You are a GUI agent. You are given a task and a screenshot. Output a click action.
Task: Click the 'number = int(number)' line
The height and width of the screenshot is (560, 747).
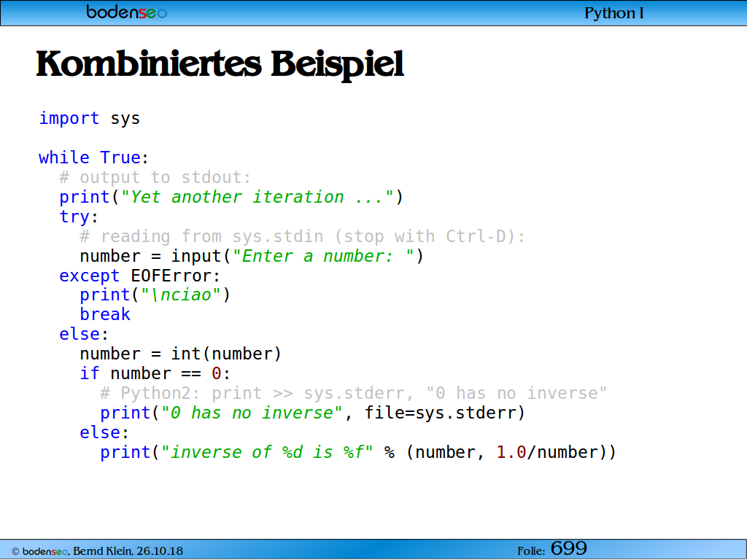point(181,354)
